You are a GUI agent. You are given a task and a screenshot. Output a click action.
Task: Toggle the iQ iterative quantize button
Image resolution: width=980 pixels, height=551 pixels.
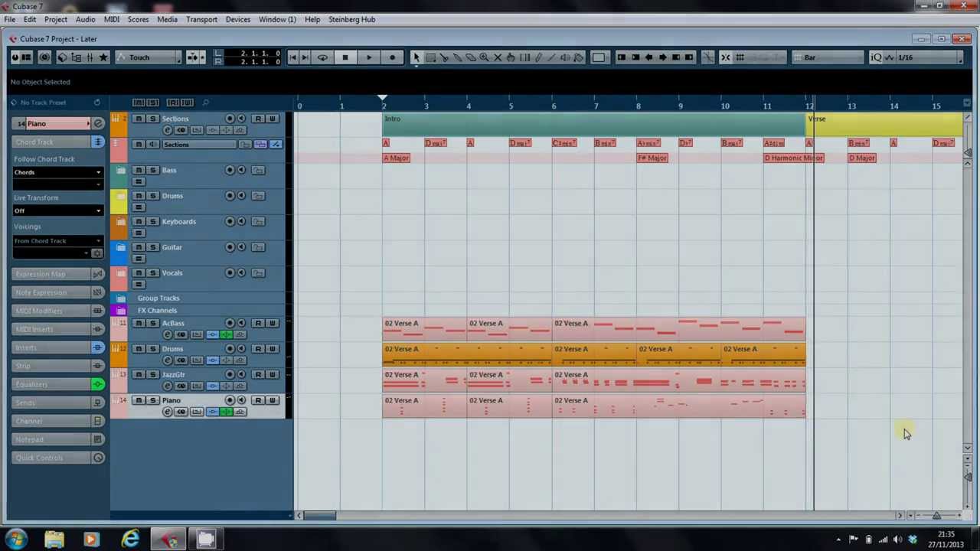click(877, 57)
